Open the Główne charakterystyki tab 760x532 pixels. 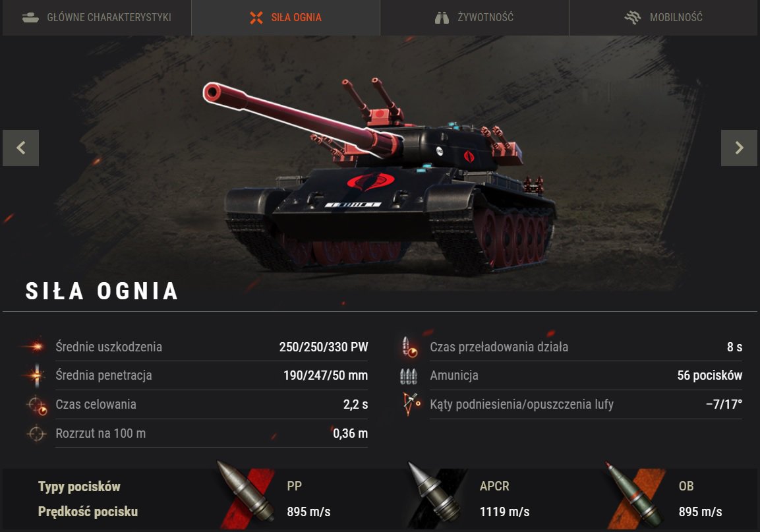[x=97, y=17]
